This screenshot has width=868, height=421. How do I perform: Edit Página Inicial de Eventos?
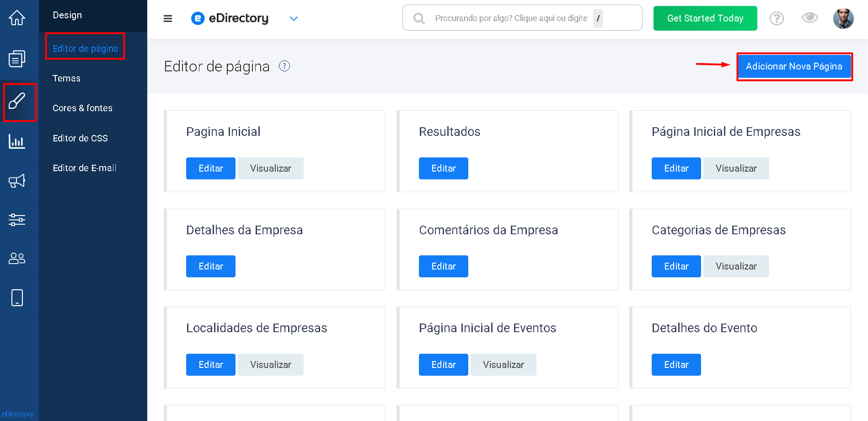click(444, 365)
